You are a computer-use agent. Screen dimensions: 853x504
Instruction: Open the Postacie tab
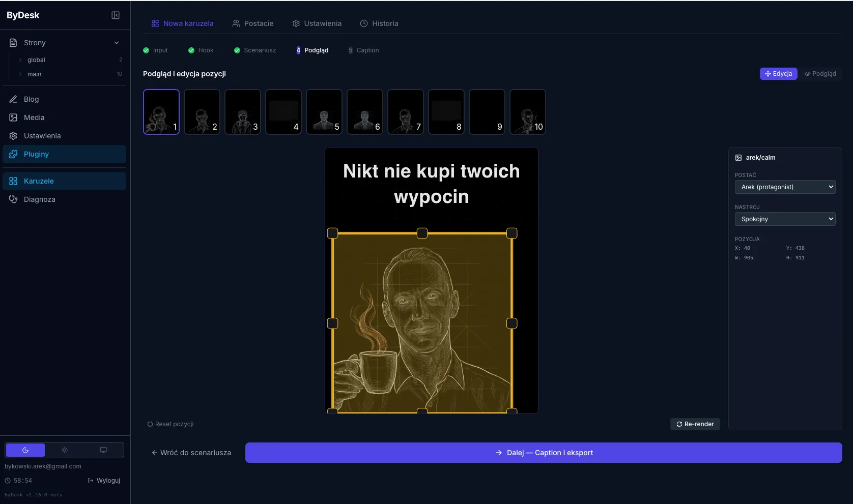click(x=253, y=23)
